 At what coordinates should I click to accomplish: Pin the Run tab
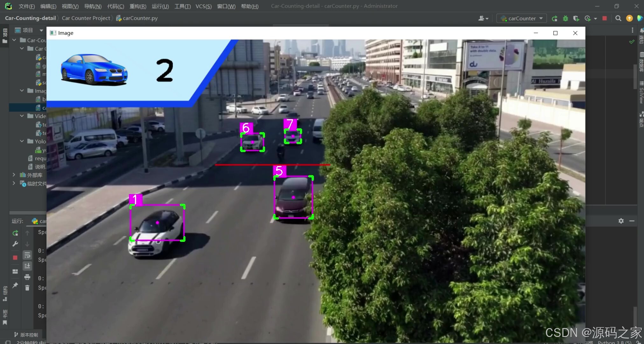pos(15,285)
